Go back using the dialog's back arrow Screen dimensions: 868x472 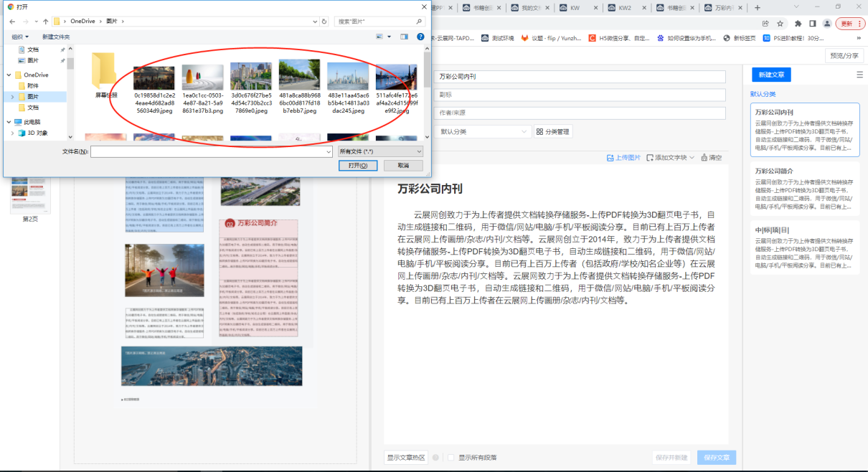(x=12, y=22)
